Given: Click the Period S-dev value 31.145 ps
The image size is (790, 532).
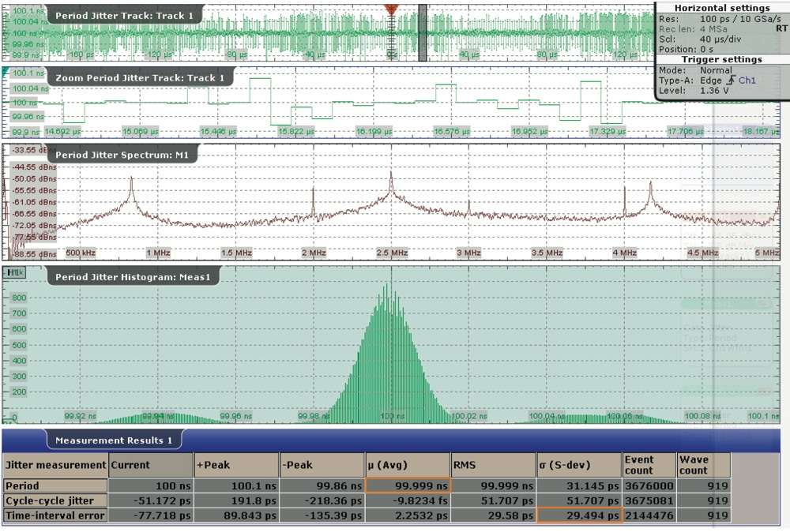Looking at the screenshot, I should click(579, 485).
